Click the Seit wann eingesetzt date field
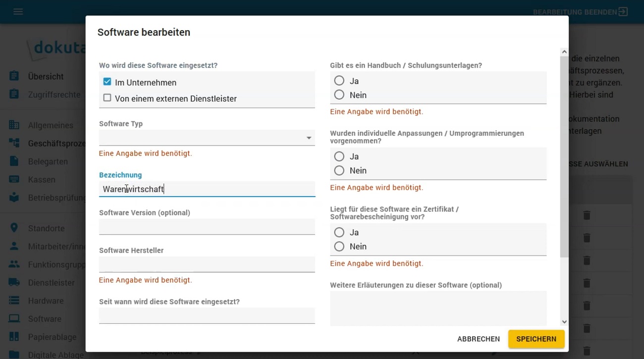This screenshot has height=359, width=644. [207, 315]
